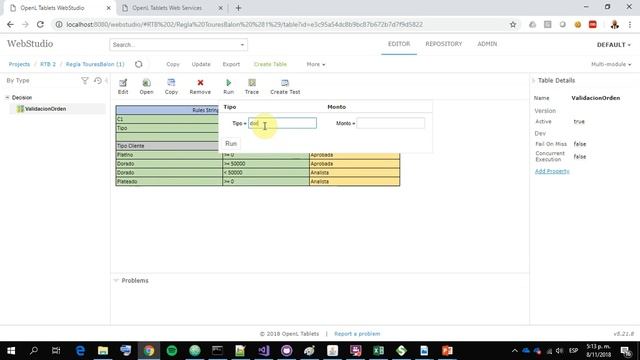Click the Windows Start button
Viewport: 640px width, 360px height.
pyautogui.click(x=11, y=350)
